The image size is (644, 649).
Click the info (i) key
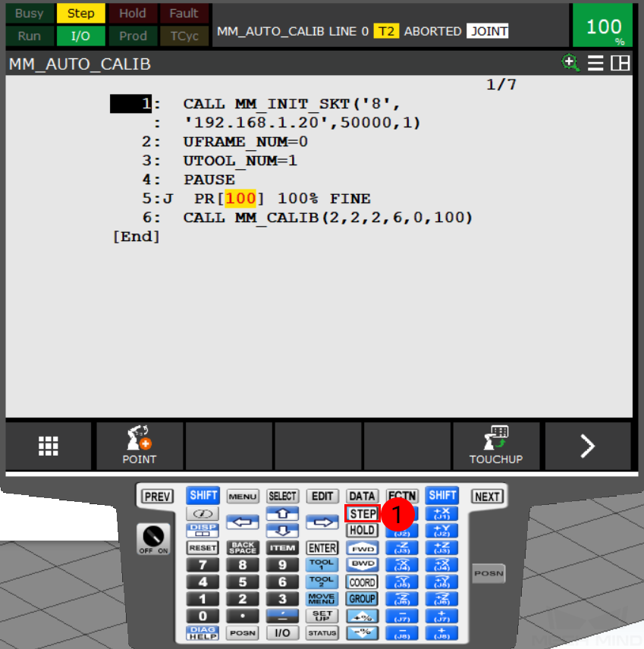203,513
